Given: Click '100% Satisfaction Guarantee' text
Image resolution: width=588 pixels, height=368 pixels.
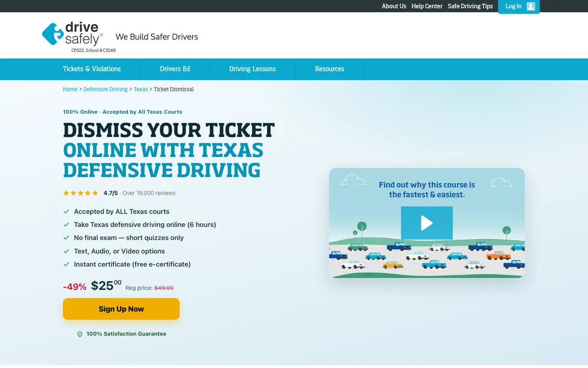Looking at the screenshot, I should (x=126, y=334).
